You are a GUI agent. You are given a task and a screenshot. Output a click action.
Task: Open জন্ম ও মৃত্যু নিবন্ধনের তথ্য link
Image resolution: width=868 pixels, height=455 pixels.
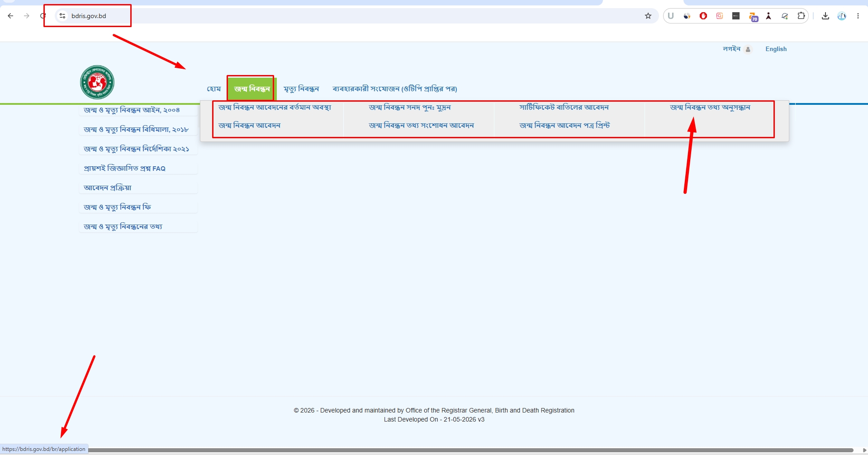(x=123, y=226)
